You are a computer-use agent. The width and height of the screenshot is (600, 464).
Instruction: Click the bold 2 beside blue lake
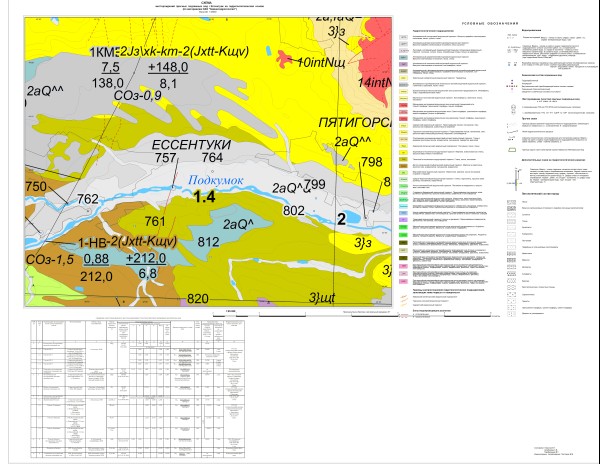click(341, 219)
